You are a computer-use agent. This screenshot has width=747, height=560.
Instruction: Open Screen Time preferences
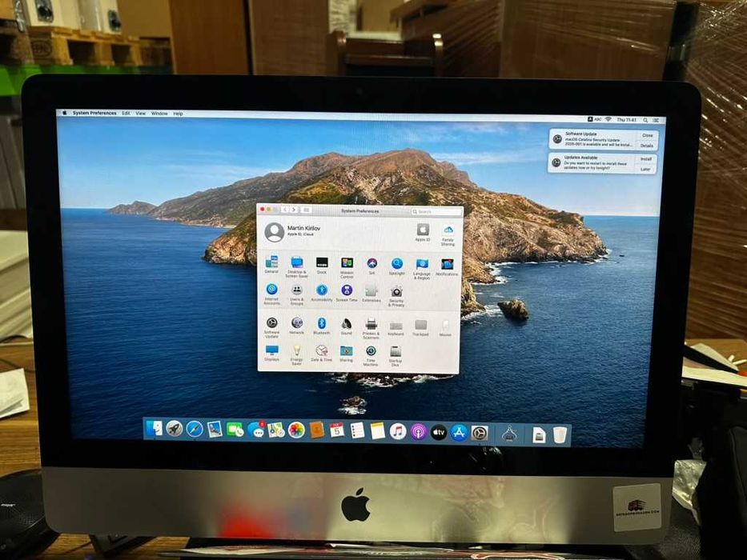coord(347,293)
